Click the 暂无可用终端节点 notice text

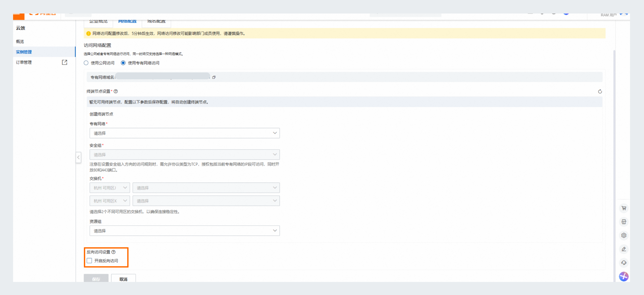pos(149,102)
